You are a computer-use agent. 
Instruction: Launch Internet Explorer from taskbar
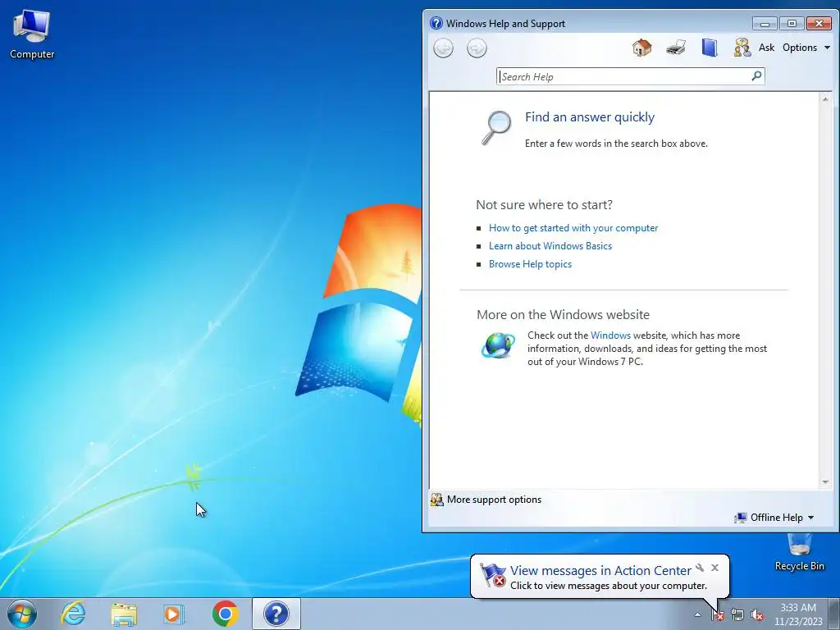pos(73,614)
